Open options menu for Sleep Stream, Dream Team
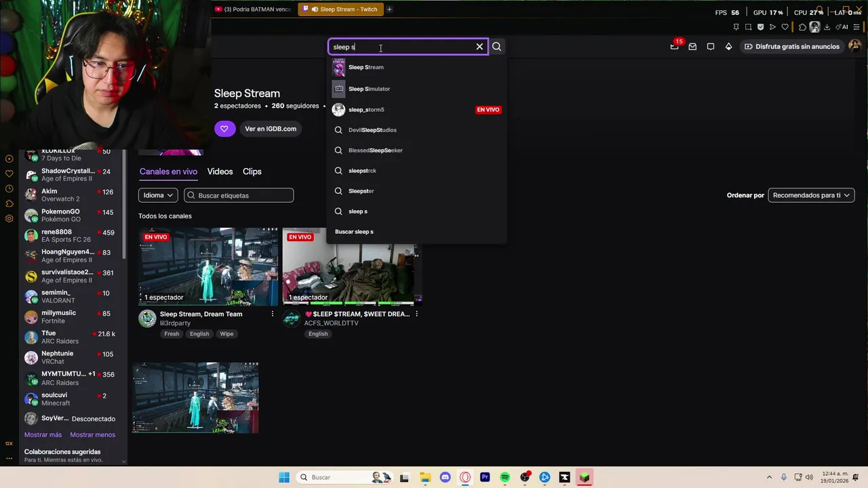 point(273,314)
